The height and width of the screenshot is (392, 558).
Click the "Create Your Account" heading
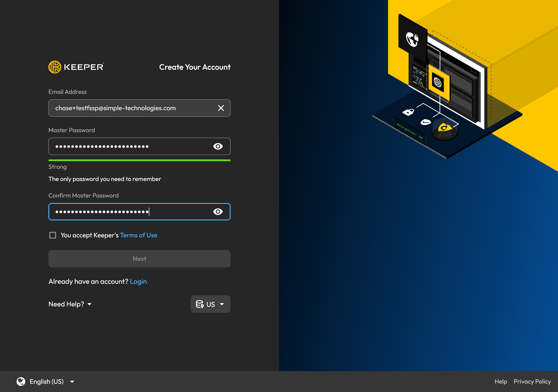[195, 67]
